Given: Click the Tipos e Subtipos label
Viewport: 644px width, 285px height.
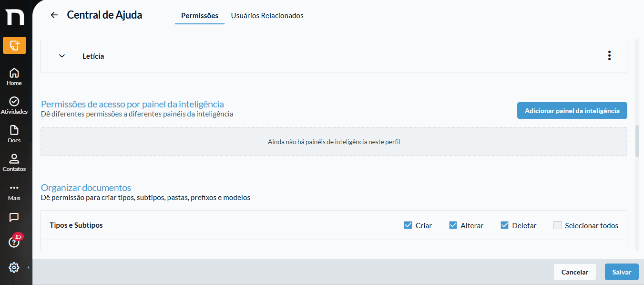Looking at the screenshot, I should coord(76,225).
